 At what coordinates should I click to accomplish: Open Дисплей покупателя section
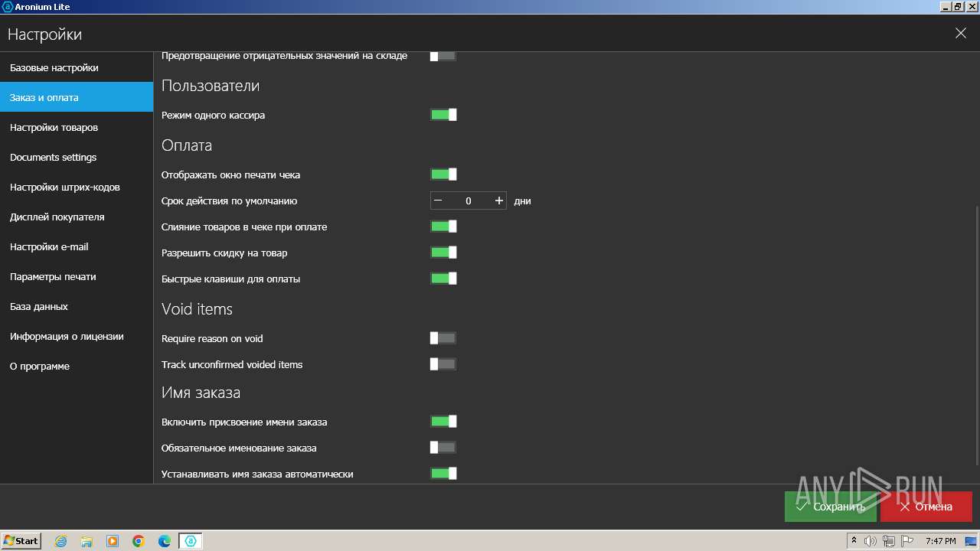point(77,217)
